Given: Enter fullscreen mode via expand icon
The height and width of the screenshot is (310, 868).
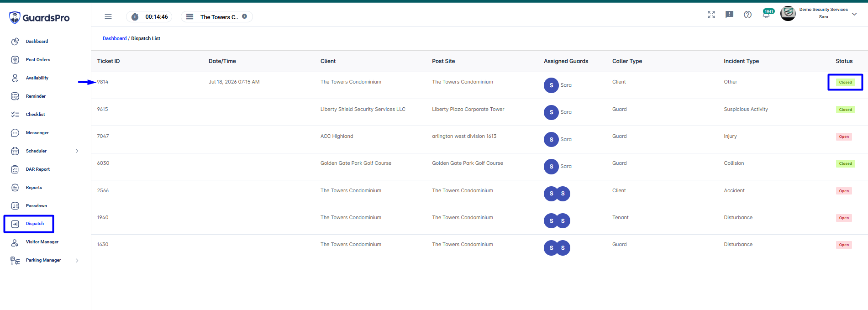Looking at the screenshot, I should tap(711, 15).
